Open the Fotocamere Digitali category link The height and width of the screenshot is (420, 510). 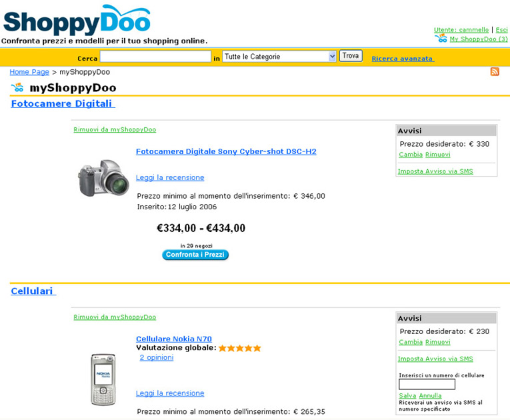click(x=63, y=103)
